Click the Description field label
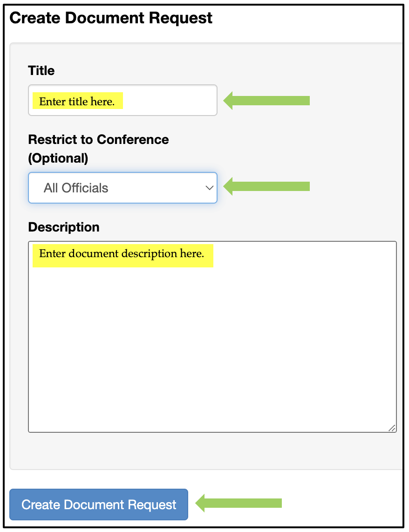Viewport: 409px width, 532px height. 64,227
